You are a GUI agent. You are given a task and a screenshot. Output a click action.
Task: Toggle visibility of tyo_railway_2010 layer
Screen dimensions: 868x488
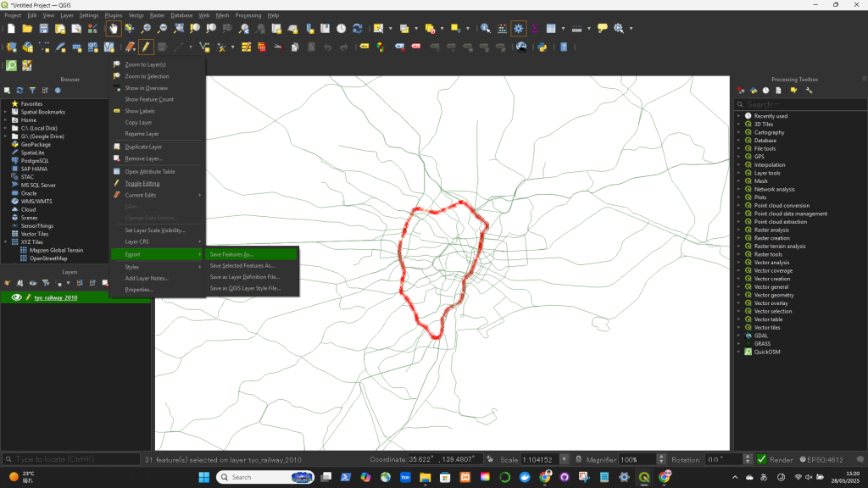(x=16, y=297)
